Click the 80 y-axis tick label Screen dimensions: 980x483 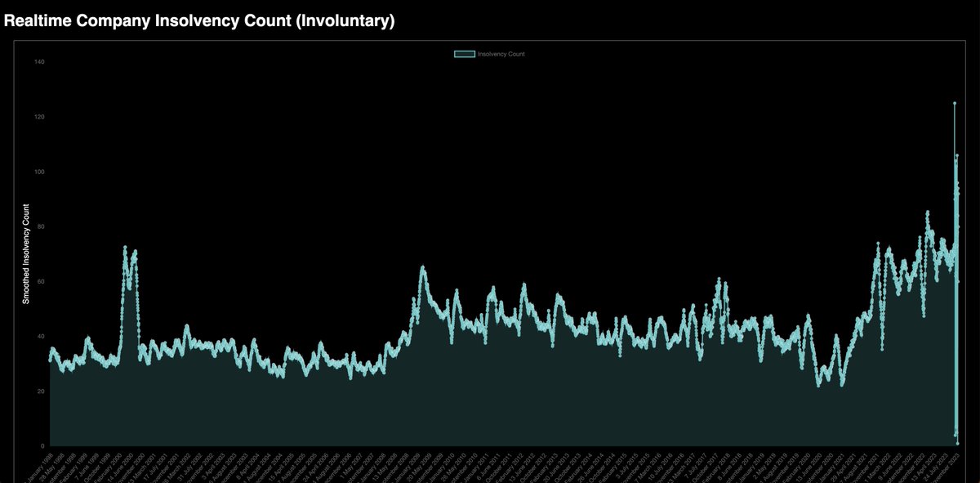coord(41,226)
